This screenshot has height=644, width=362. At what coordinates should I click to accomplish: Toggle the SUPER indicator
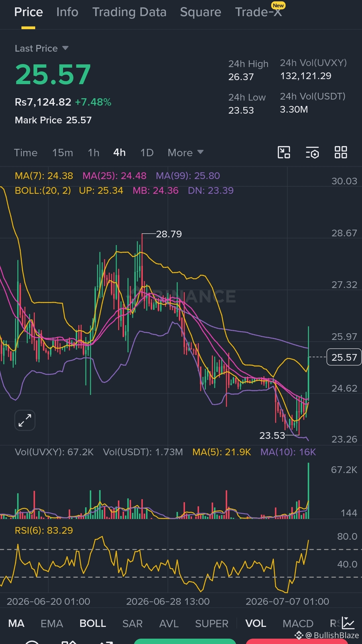click(212, 623)
